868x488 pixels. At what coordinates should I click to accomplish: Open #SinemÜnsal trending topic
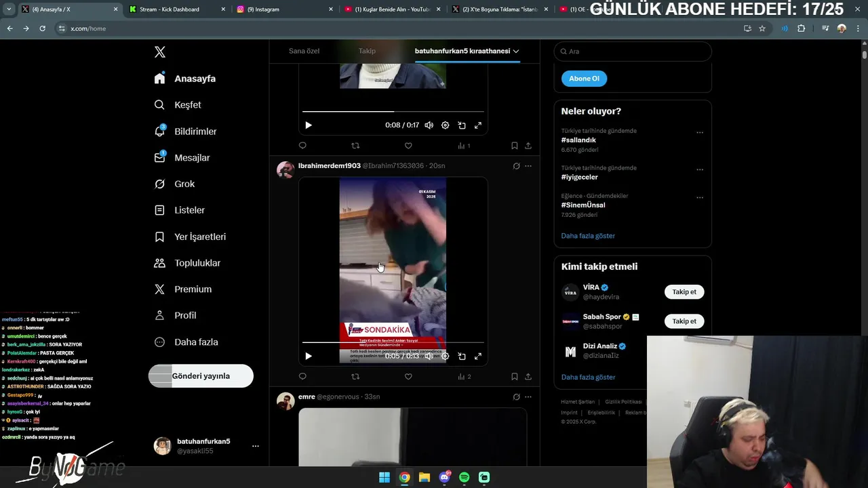[x=583, y=205]
